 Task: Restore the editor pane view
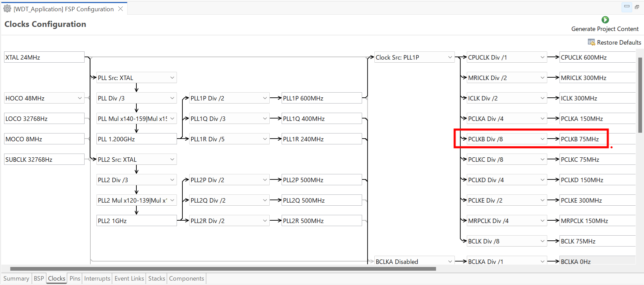click(x=637, y=7)
